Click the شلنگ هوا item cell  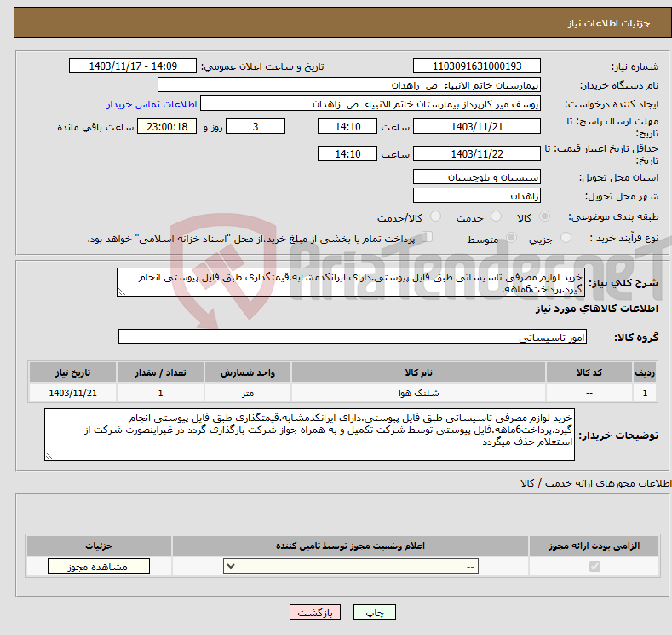tap(418, 393)
